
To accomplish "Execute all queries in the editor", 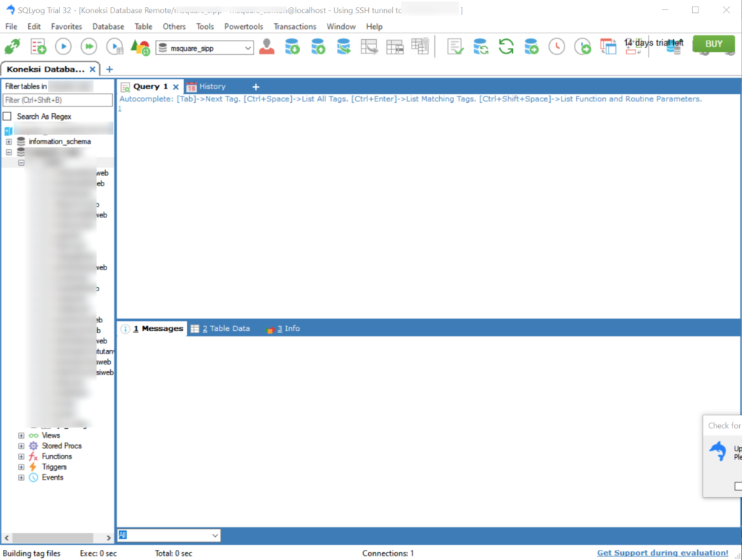I will [88, 45].
